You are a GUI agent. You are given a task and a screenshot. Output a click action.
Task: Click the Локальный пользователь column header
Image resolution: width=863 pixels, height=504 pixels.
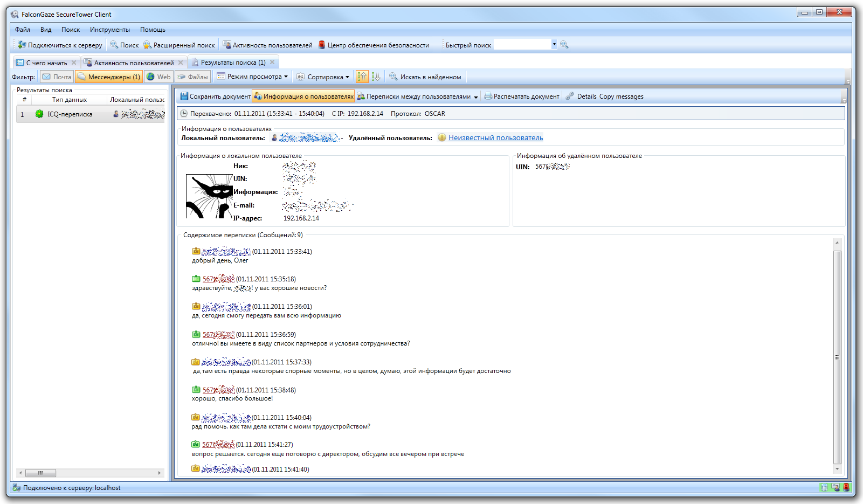point(137,100)
